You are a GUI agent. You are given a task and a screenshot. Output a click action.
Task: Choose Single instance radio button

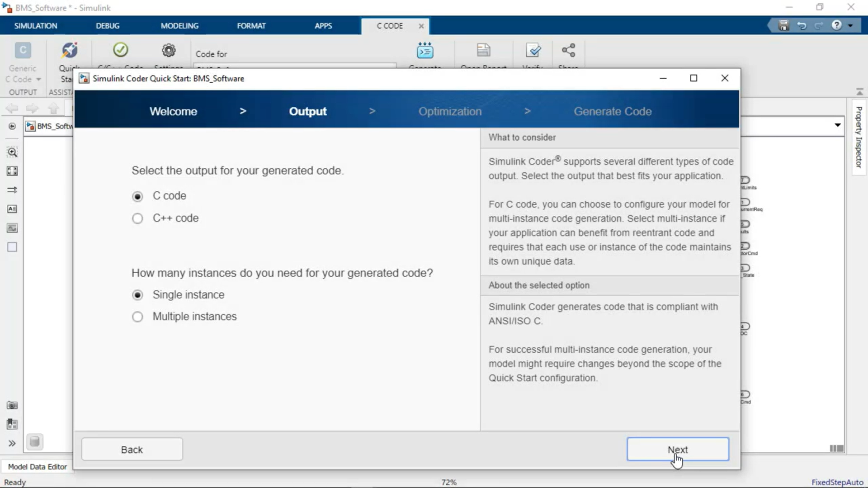tap(137, 295)
